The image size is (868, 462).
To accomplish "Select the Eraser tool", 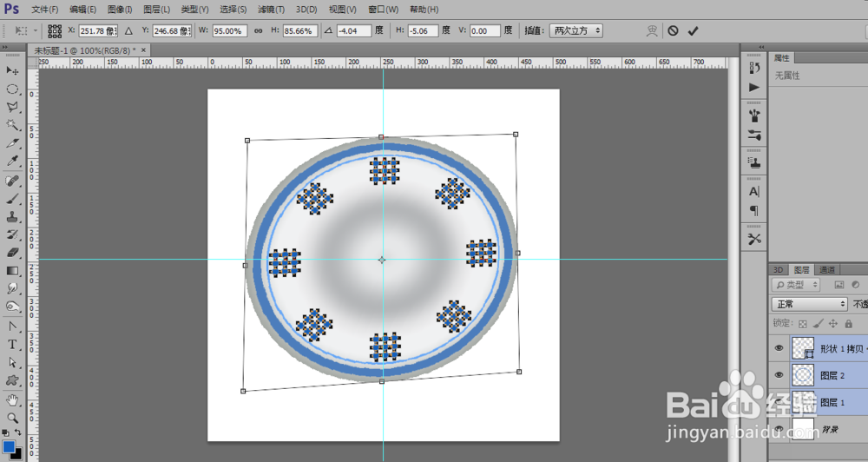I will point(12,254).
